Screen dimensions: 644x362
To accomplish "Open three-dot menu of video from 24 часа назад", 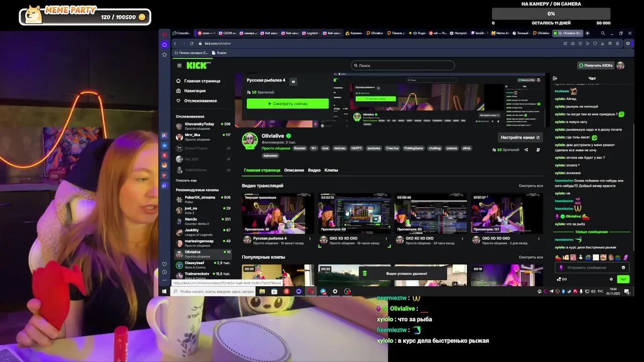I will 463,239.
